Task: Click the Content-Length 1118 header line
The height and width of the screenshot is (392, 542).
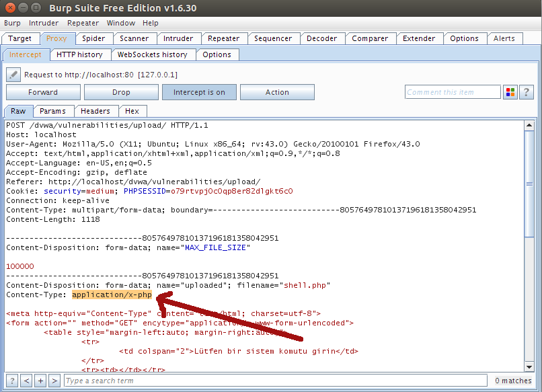Action: point(53,219)
